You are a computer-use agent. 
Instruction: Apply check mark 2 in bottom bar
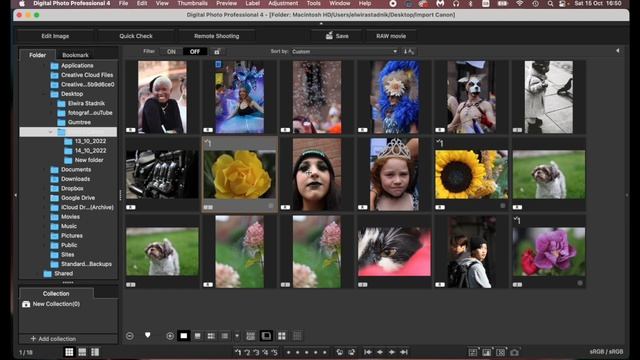tap(247, 352)
